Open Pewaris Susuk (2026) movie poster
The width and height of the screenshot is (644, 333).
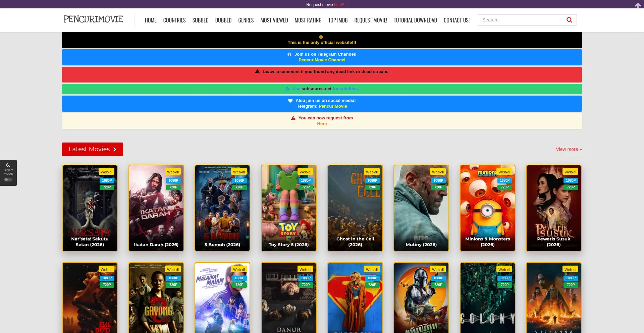[554, 208]
